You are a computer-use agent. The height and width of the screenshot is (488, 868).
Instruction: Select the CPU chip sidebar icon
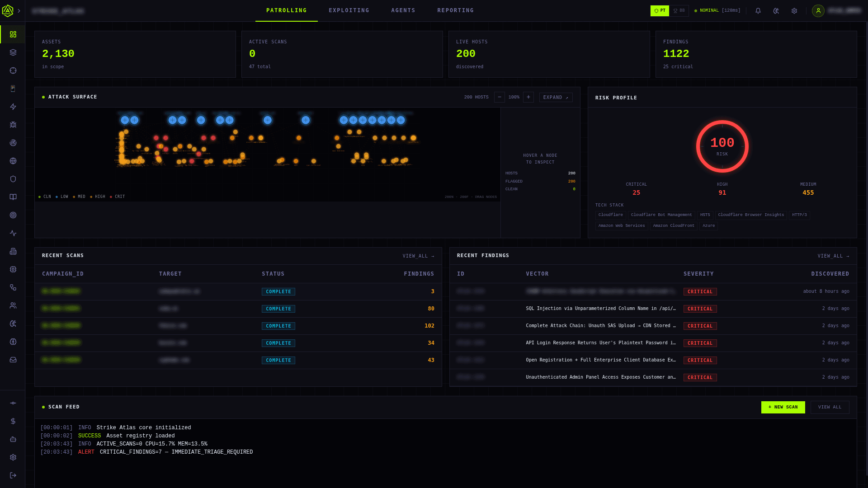point(13,269)
